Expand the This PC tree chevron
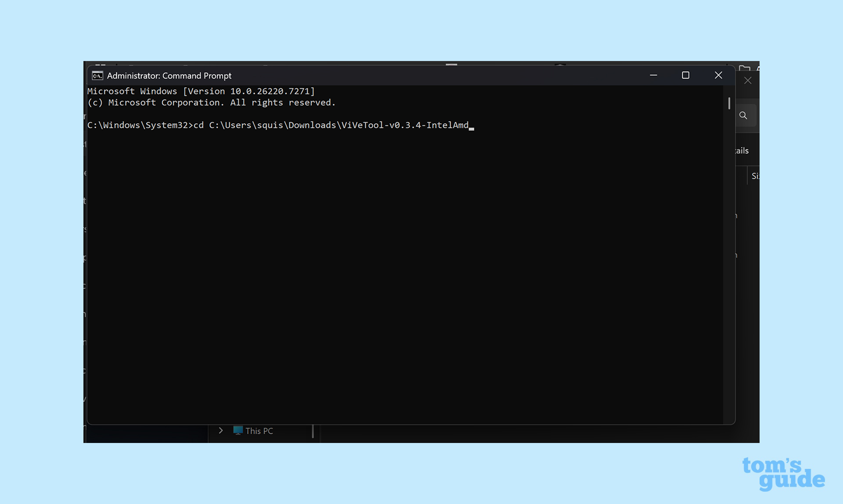Screen dimensions: 843x504 pyautogui.click(x=221, y=431)
